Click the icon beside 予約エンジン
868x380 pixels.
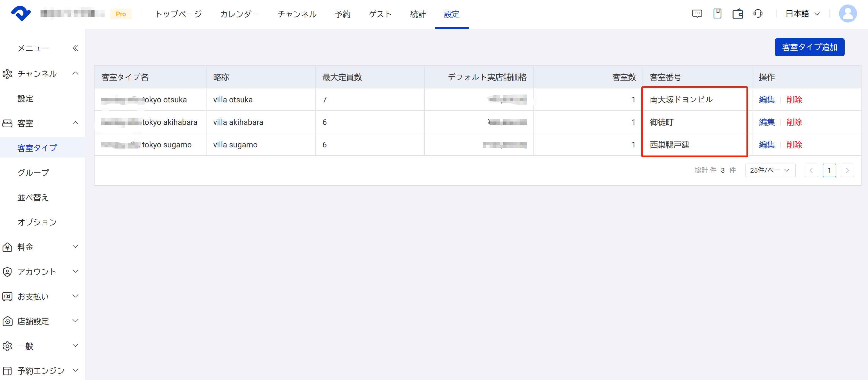(x=7, y=370)
